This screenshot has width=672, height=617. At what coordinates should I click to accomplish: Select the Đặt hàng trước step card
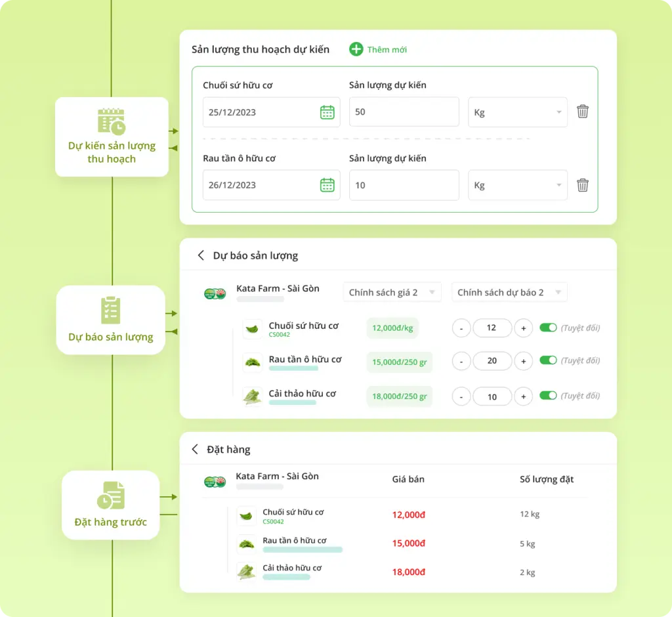[110, 505]
